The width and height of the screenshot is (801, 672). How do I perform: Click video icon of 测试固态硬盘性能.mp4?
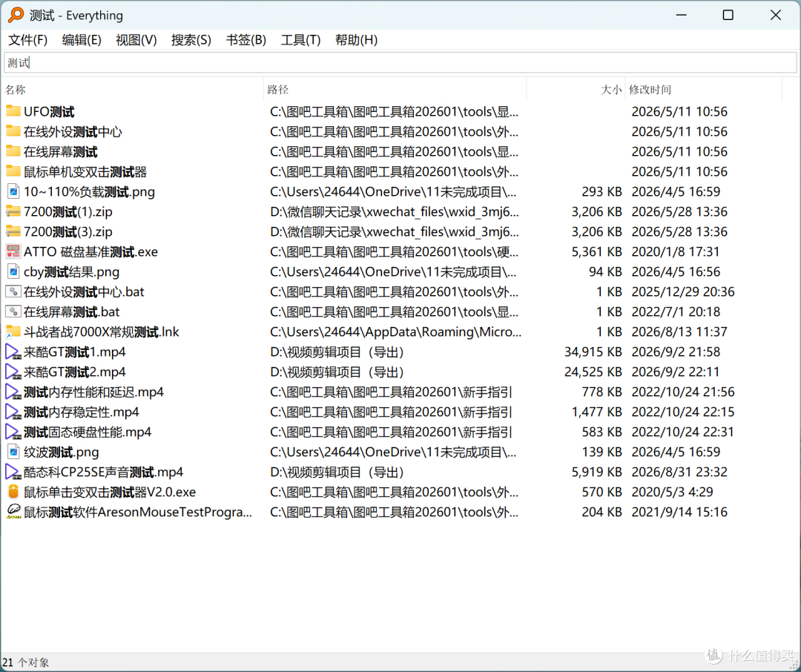pos(13,432)
